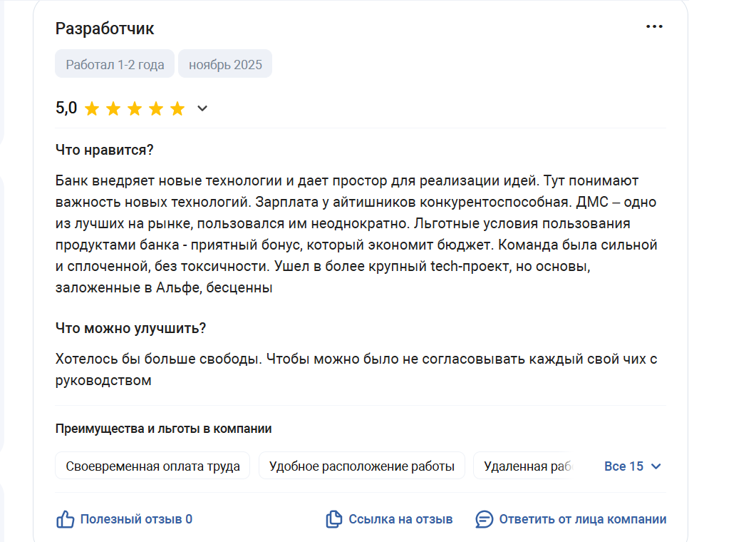Screen dimensions: 756x542
Task: Click 'Ответить от лица компании'
Action: coord(583,519)
